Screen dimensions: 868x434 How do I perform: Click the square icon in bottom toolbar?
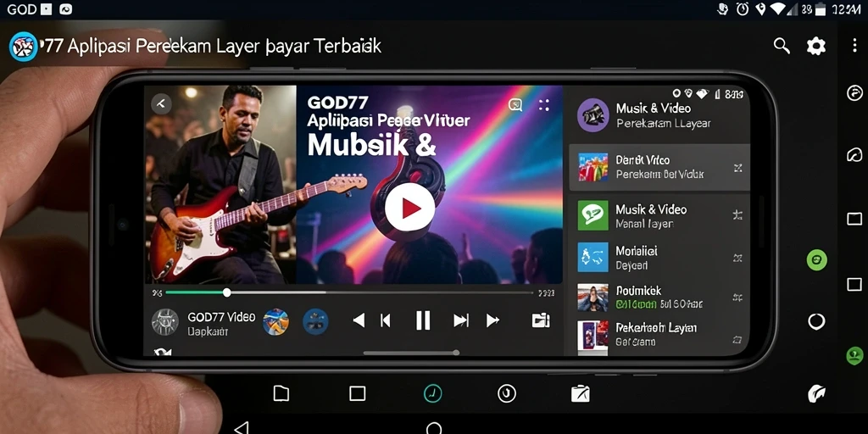tap(358, 393)
